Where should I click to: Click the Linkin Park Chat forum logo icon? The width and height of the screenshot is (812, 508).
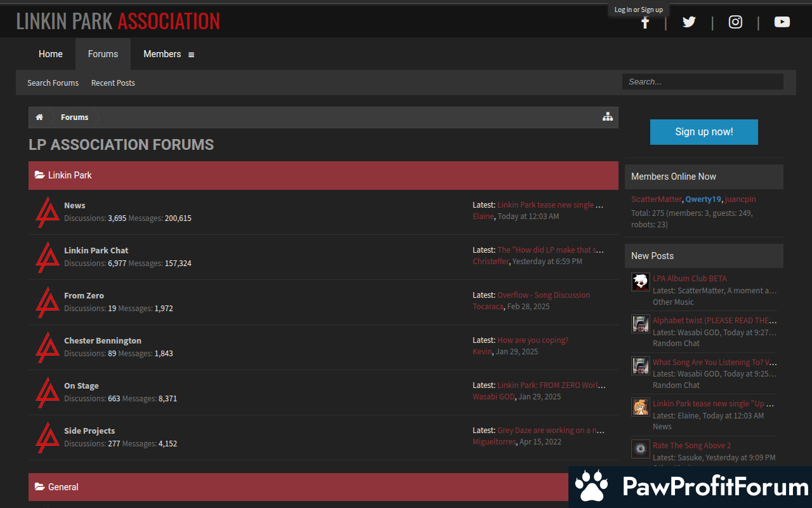coord(47,257)
